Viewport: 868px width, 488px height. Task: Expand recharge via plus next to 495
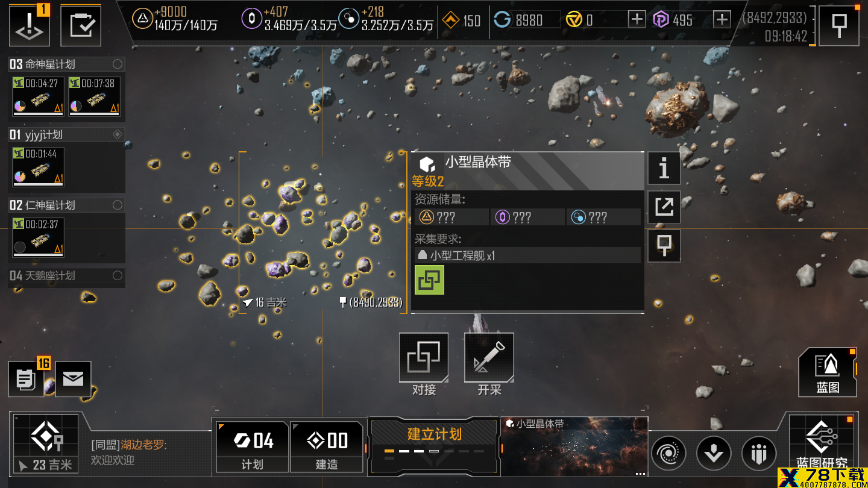(722, 19)
